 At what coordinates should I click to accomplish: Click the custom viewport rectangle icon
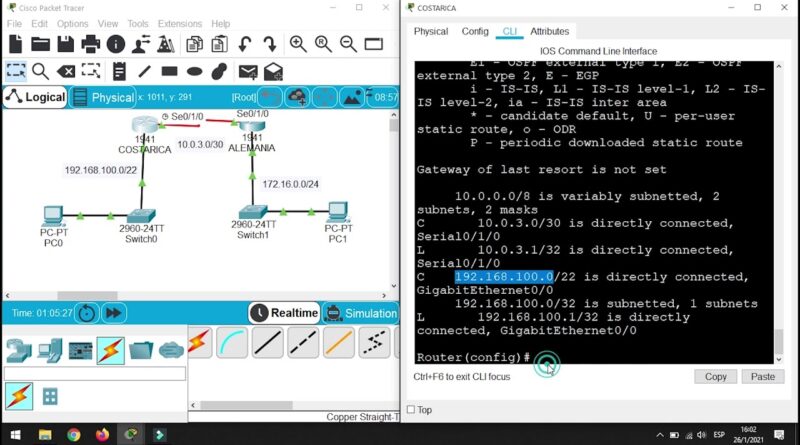pos(373,44)
